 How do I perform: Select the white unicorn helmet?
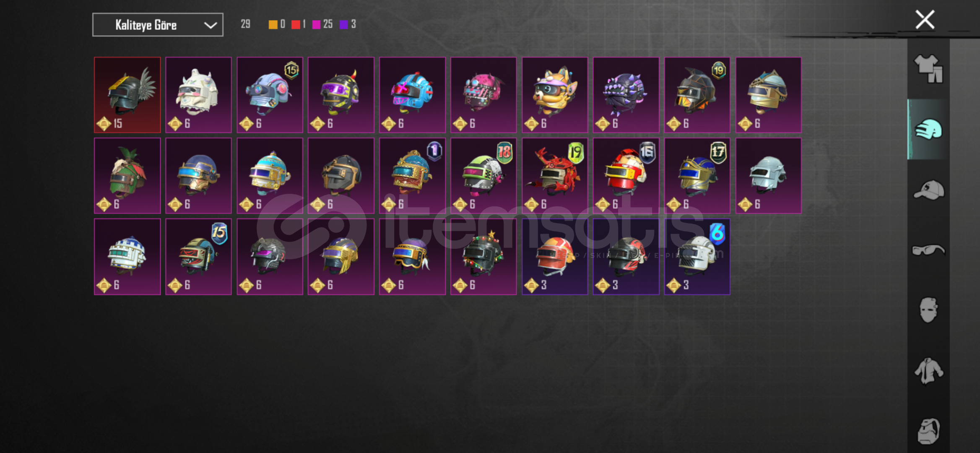pyautogui.click(x=198, y=95)
